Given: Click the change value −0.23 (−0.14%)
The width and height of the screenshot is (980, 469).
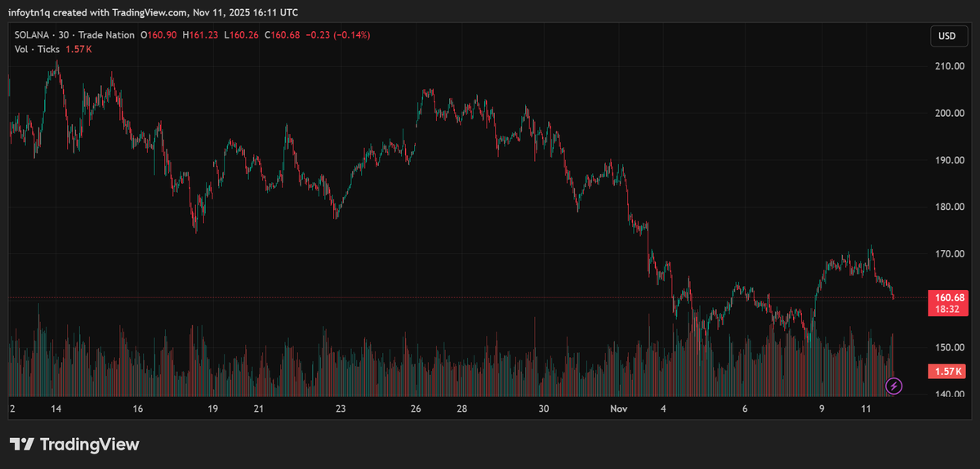Looking at the screenshot, I should click(337, 35).
